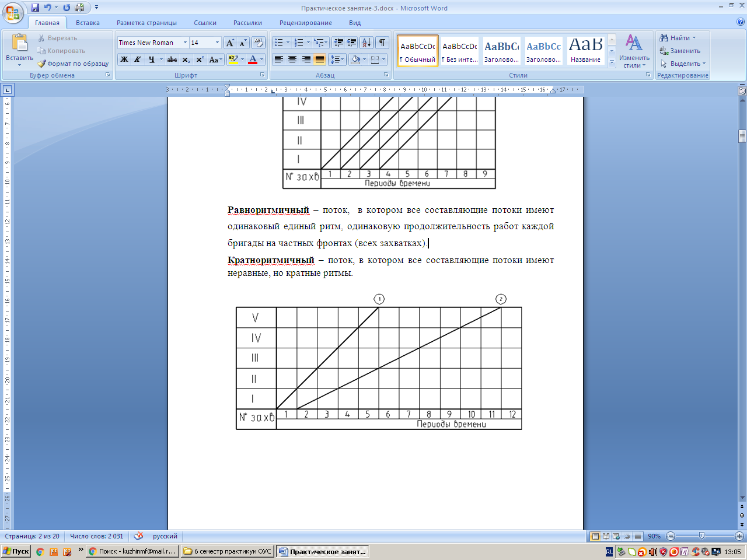The image size is (747, 560).
Task: Switch to full screen reading view
Action: point(606,536)
